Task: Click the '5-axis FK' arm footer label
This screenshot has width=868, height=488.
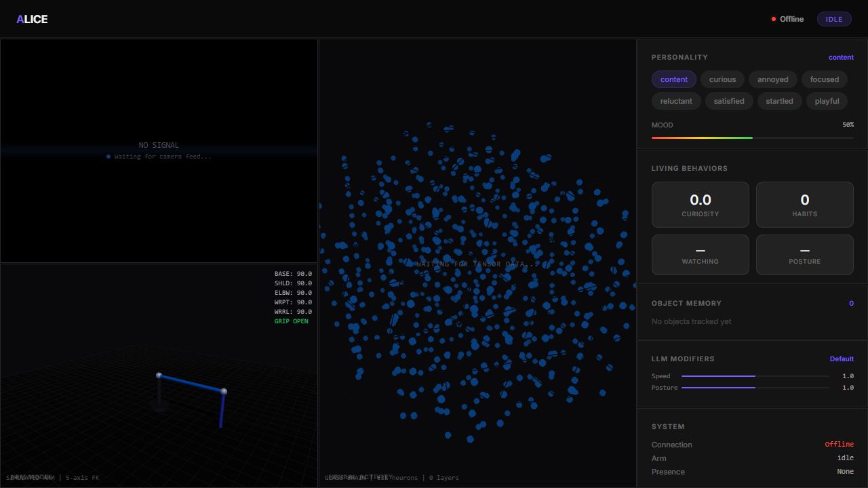Action: click(82, 478)
